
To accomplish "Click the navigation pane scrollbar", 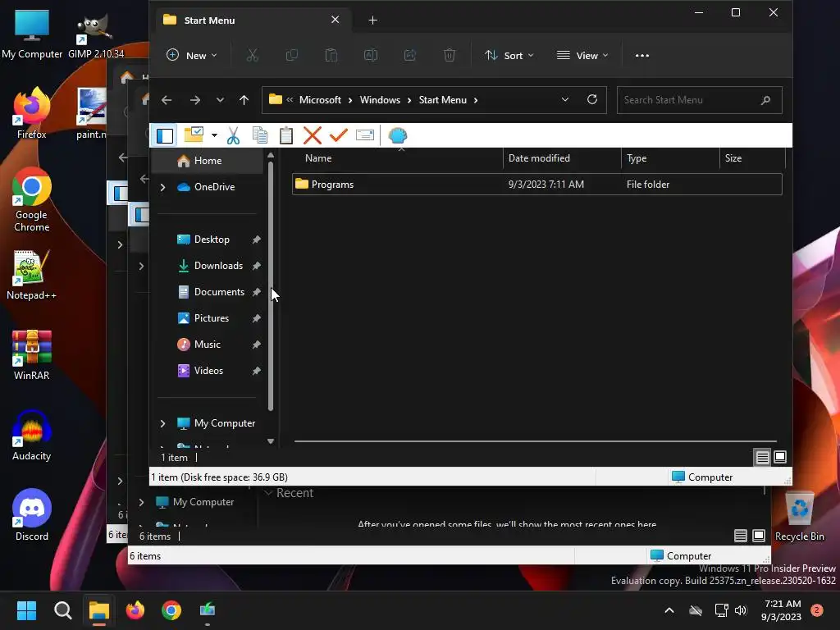I will (271, 286).
